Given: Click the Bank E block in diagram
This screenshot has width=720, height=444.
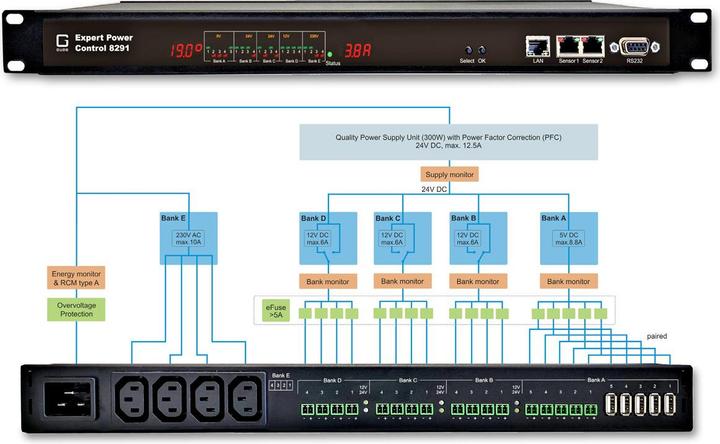Looking at the screenshot, I should coord(189,238).
